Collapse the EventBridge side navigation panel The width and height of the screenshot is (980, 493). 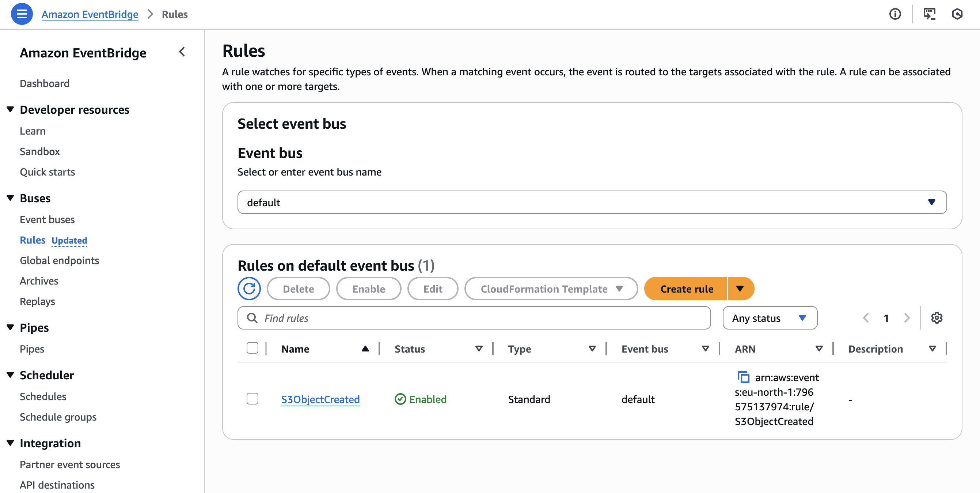tap(182, 52)
